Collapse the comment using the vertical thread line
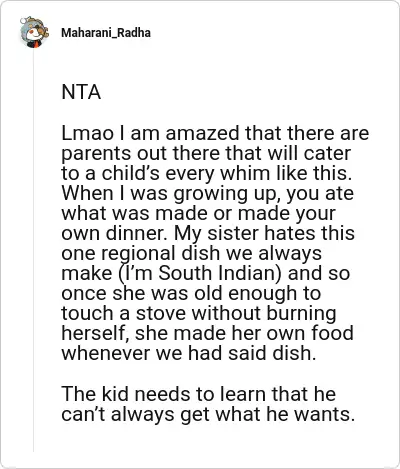Viewport: 400px width, 469px height. pos(33,250)
